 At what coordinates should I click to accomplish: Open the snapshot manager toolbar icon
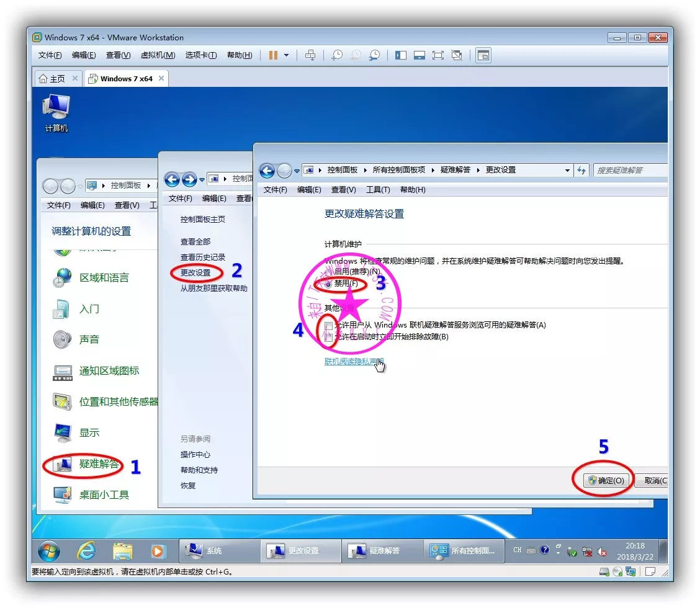click(374, 55)
